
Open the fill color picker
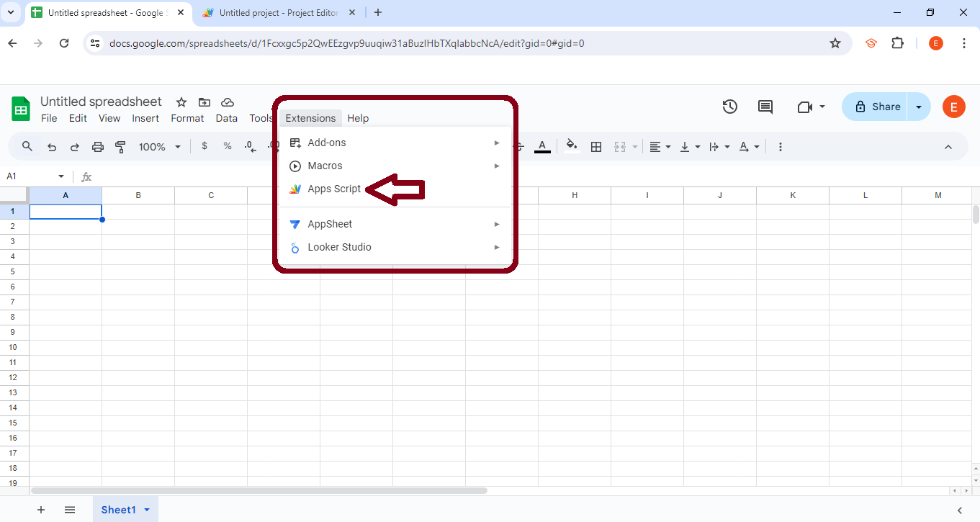point(571,146)
